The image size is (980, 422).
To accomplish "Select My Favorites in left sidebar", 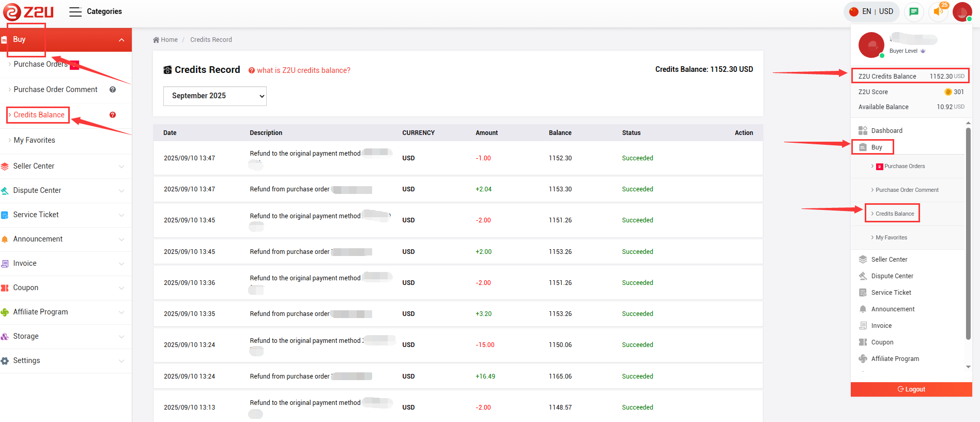I will click(x=34, y=140).
